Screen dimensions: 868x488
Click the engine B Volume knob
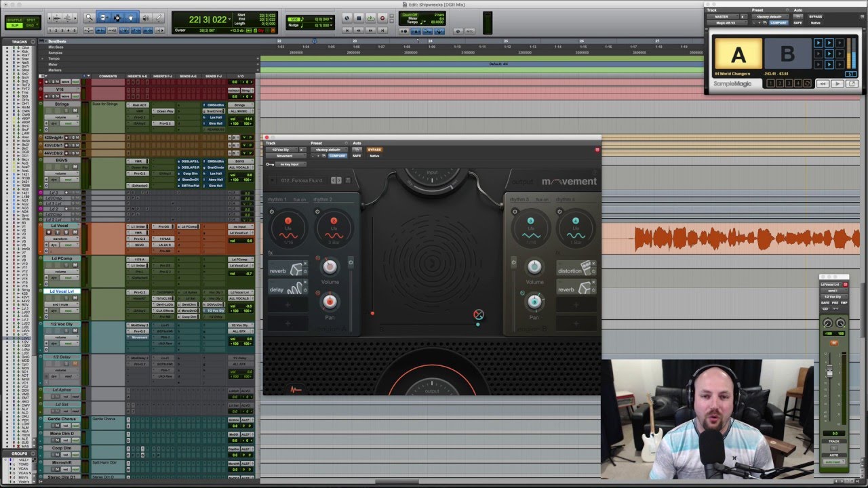(534, 267)
